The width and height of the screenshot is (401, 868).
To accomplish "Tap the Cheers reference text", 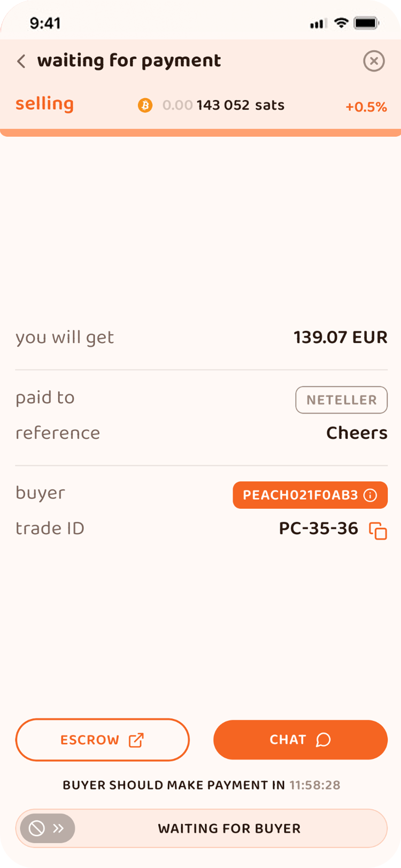I will 357,433.
